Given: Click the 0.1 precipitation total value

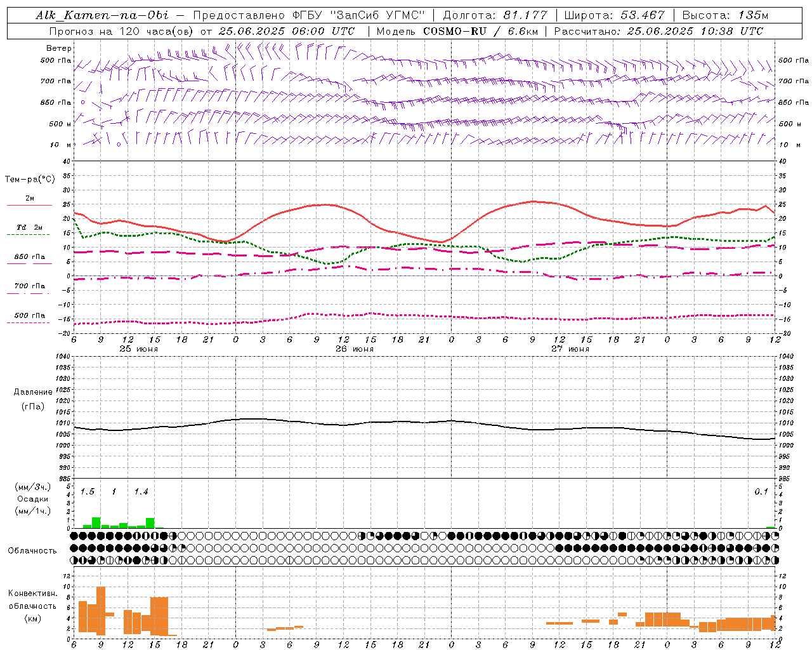Looking at the screenshot, I should point(761,492).
